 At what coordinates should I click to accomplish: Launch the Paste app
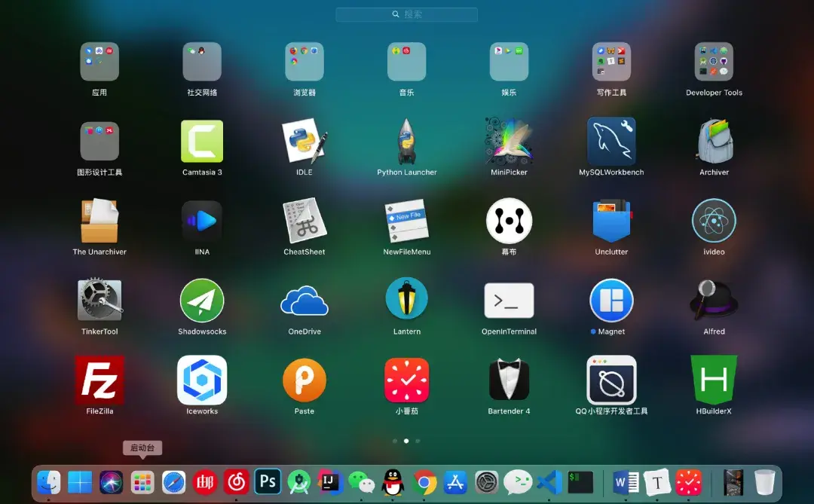(304, 380)
